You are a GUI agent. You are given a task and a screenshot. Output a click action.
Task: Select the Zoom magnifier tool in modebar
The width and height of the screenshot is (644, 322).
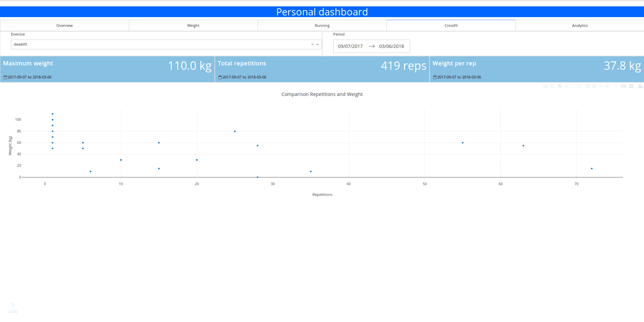click(x=560, y=86)
